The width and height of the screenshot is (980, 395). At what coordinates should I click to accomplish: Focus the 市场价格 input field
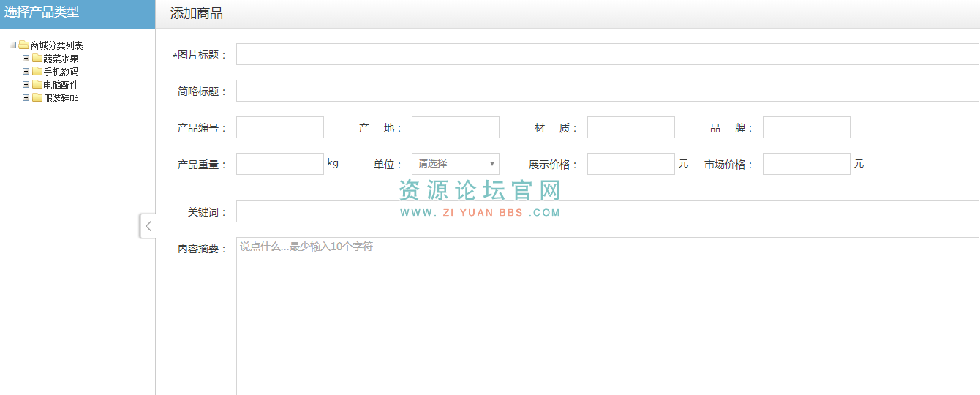click(807, 164)
